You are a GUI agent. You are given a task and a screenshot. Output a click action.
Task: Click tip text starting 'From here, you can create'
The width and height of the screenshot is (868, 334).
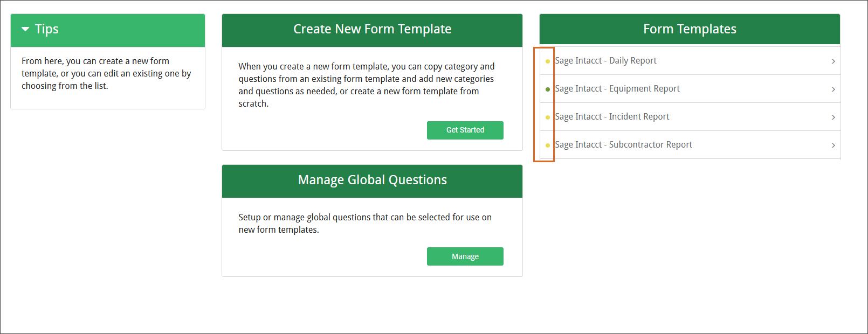[106, 73]
